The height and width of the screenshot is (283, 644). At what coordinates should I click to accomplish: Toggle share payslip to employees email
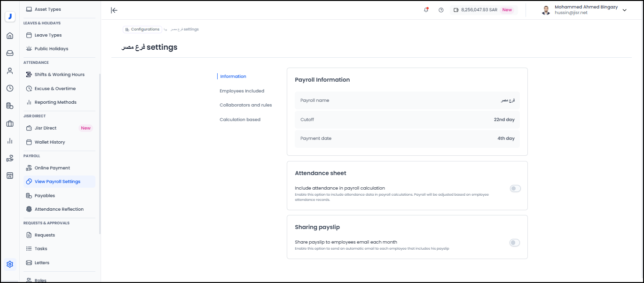click(x=515, y=243)
